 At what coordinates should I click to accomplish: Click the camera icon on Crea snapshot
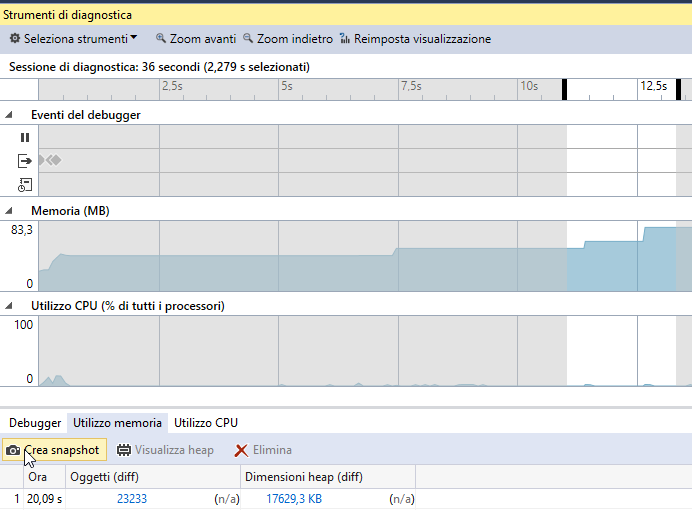click(x=13, y=450)
